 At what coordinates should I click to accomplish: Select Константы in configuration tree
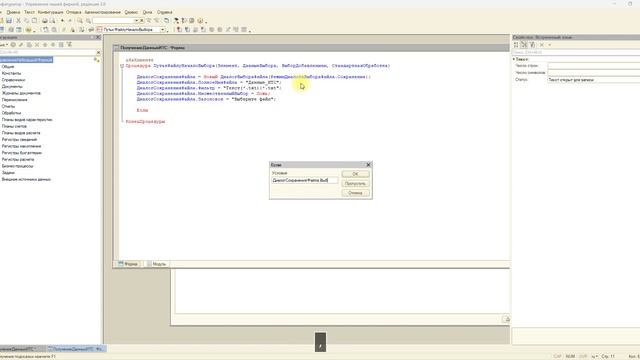tap(11, 73)
